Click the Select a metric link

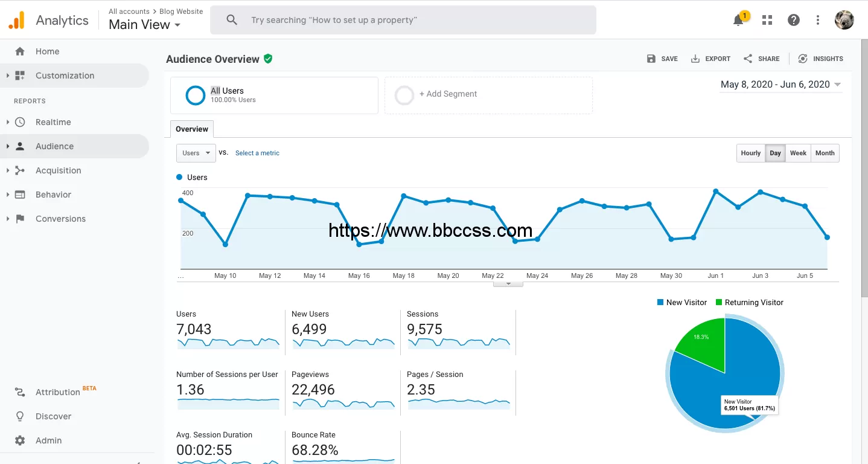click(x=257, y=153)
